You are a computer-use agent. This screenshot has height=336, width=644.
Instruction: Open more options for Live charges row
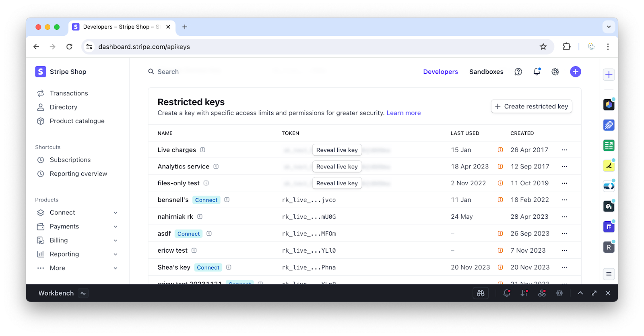coord(564,150)
